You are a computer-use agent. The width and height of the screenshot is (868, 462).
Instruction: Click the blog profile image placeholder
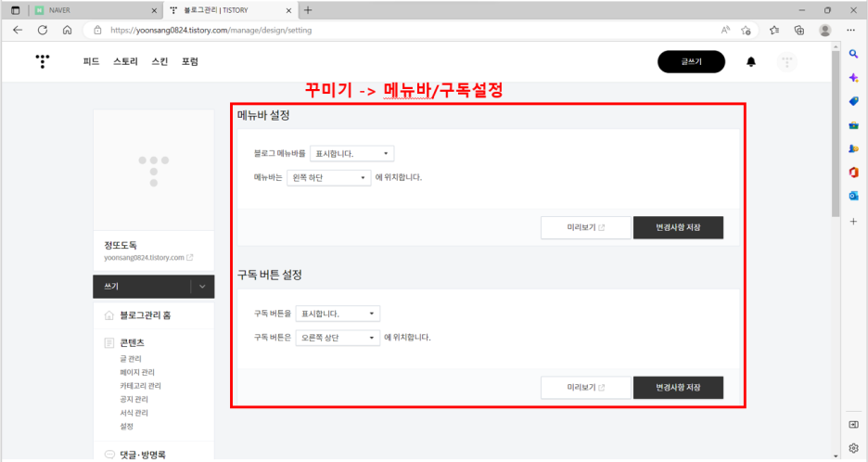(x=154, y=170)
